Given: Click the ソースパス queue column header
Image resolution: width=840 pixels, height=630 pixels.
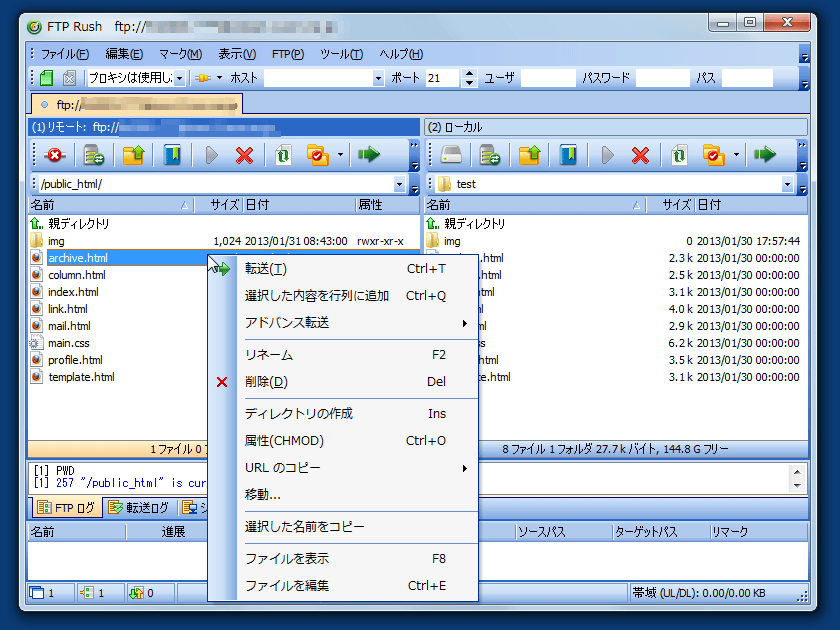Looking at the screenshot, I should [x=564, y=532].
